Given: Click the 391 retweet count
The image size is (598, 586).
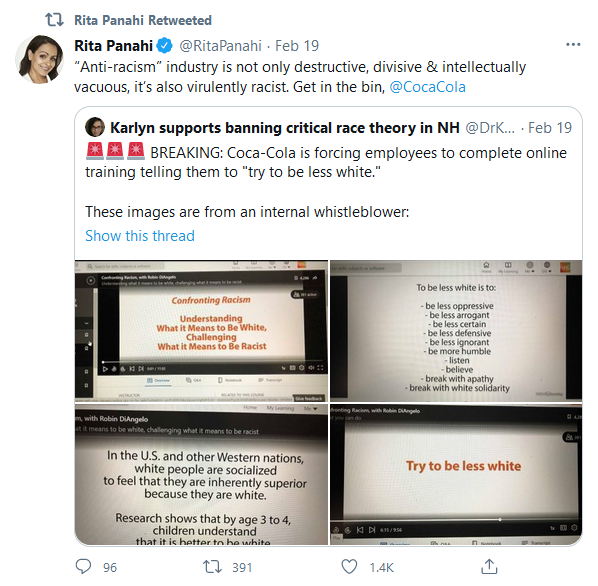Looking at the screenshot, I should click(x=242, y=567).
